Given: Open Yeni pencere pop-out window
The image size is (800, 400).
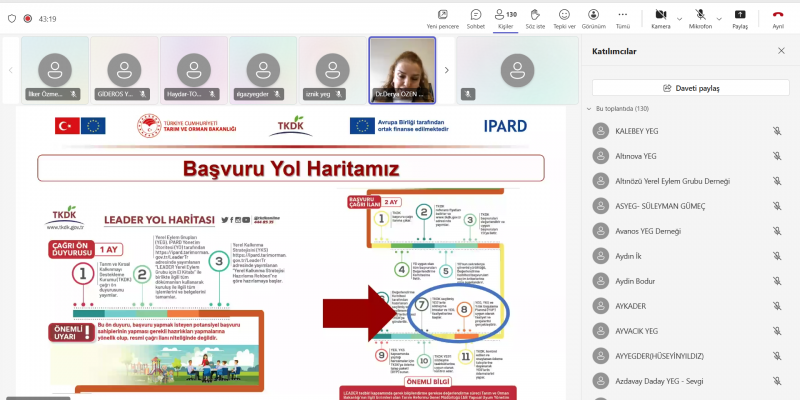Looking at the screenshot, I should (x=442, y=19).
